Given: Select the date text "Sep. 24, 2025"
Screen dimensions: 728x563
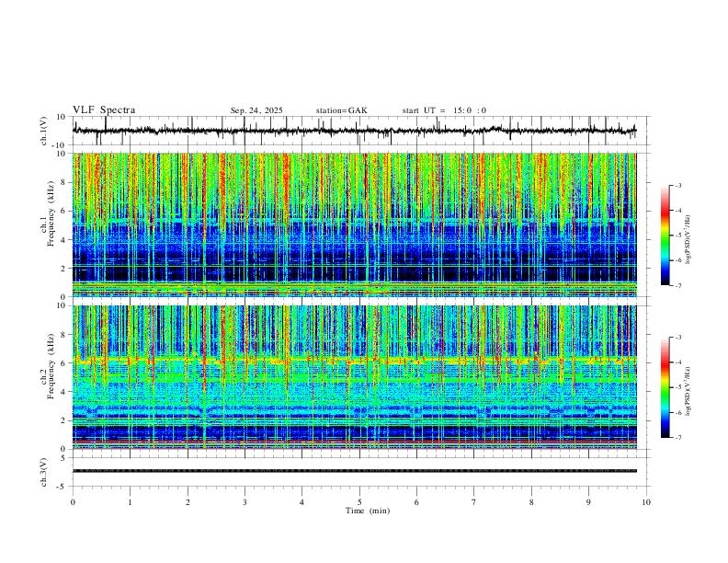Looking at the screenshot, I should pos(256,110).
